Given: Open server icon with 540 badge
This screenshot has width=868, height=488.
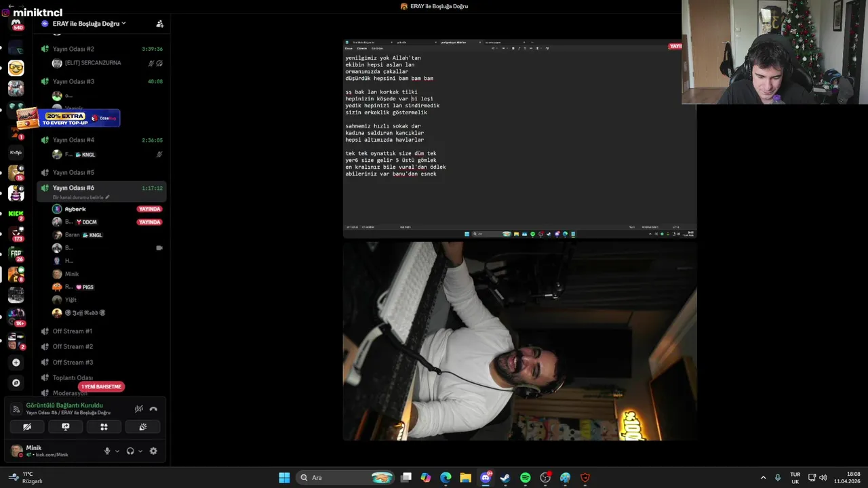Looking at the screenshot, I should [x=16, y=26].
